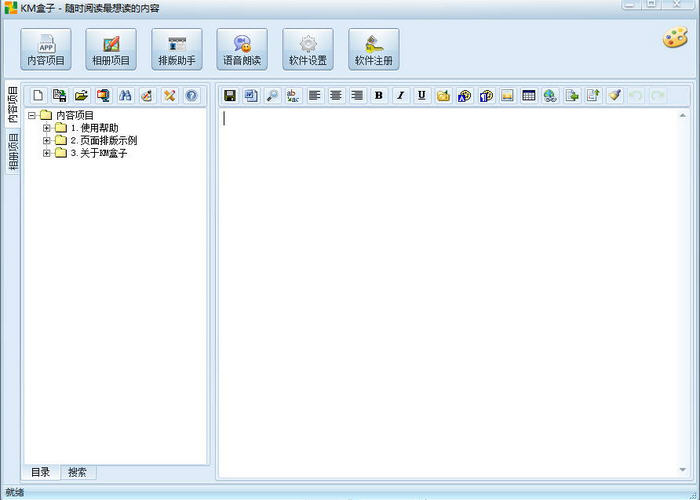Image resolution: width=700 pixels, height=500 pixels.
Task: Open the 内容项目 main toolbar button
Action: (46, 49)
